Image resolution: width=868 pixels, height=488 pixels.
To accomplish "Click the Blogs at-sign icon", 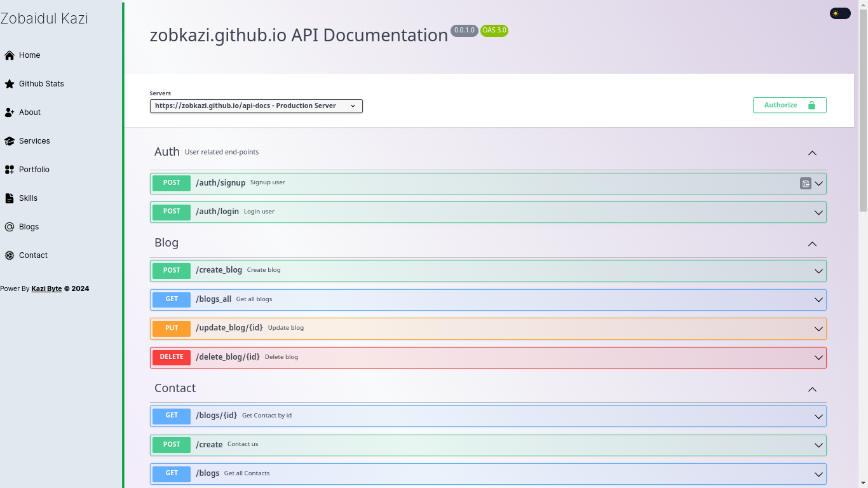I will coord(10,227).
